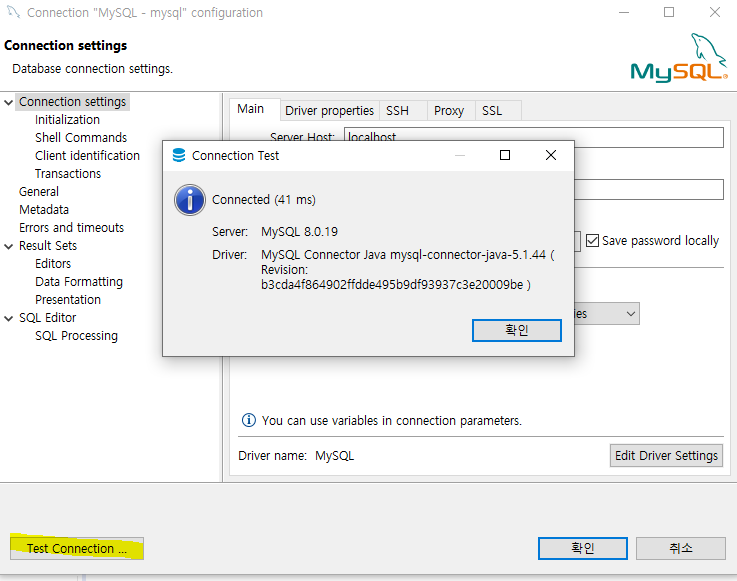
Task: Click the database icon in Connection Test title
Action: [x=179, y=155]
